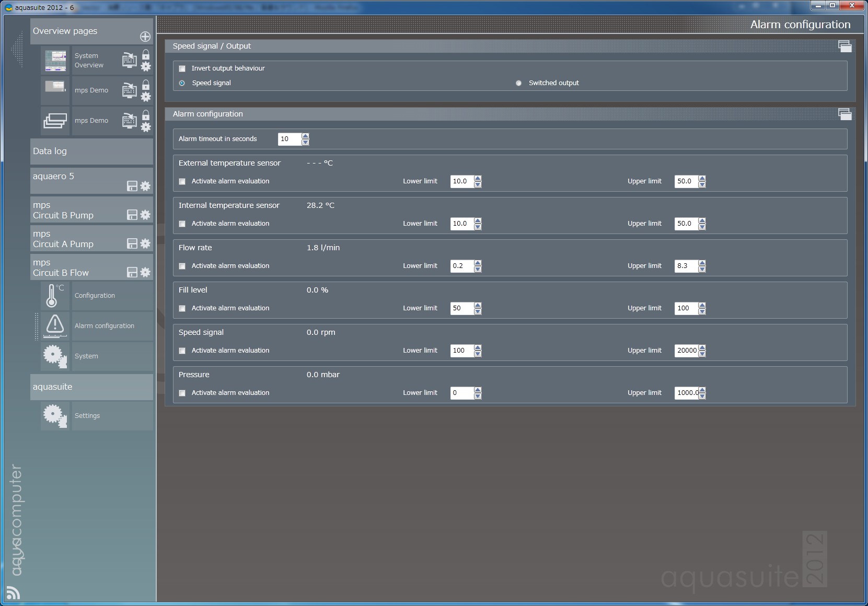The width and height of the screenshot is (868, 606).
Task: Decrease alarm timeout with the down arrow
Action: [x=306, y=142]
